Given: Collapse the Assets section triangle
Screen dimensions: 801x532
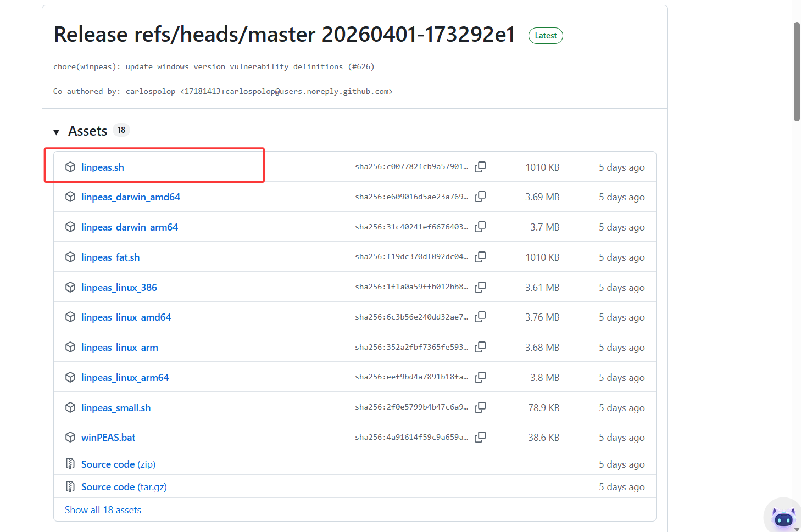Looking at the screenshot, I should [x=56, y=132].
